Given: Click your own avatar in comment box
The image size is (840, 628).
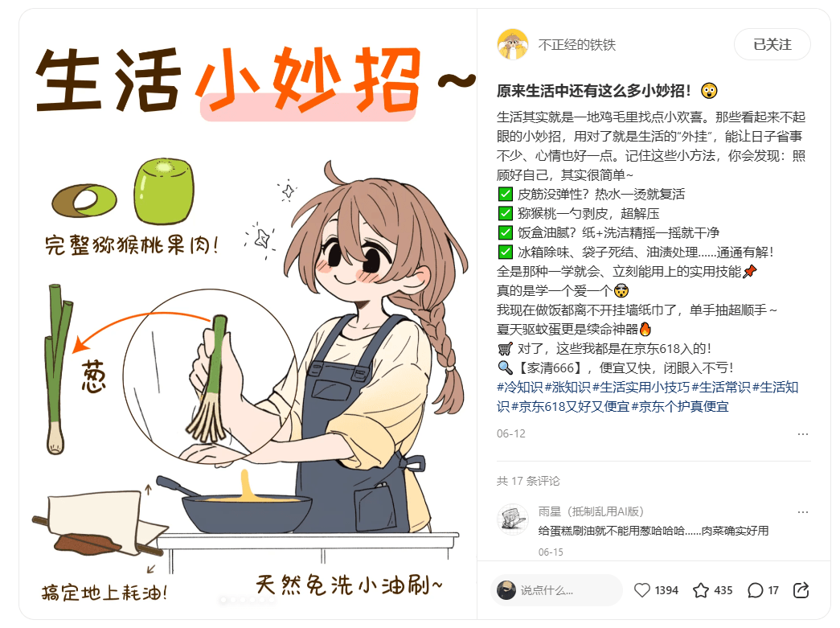Looking at the screenshot, I should pyautogui.click(x=506, y=590).
